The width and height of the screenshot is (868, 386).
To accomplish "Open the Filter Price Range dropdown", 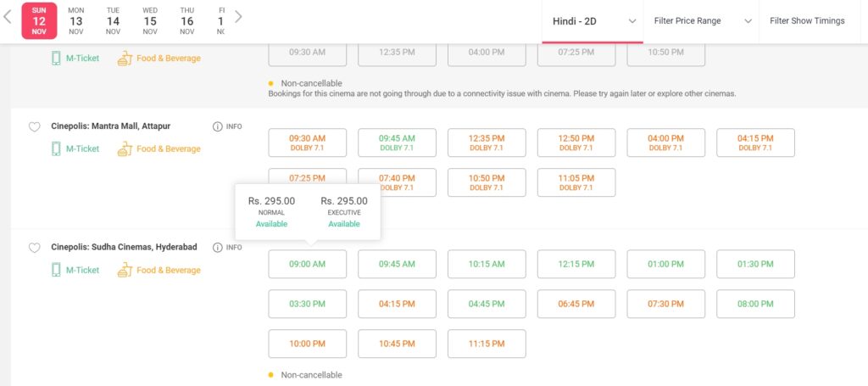I will tap(701, 21).
